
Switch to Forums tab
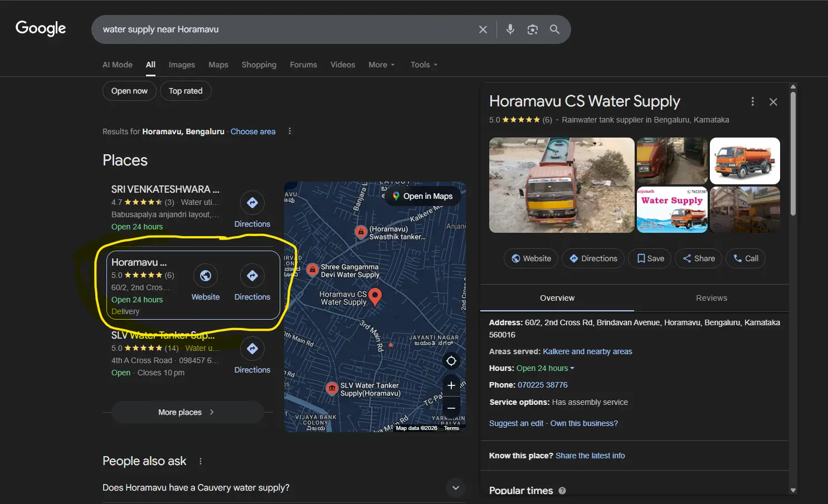click(303, 65)
